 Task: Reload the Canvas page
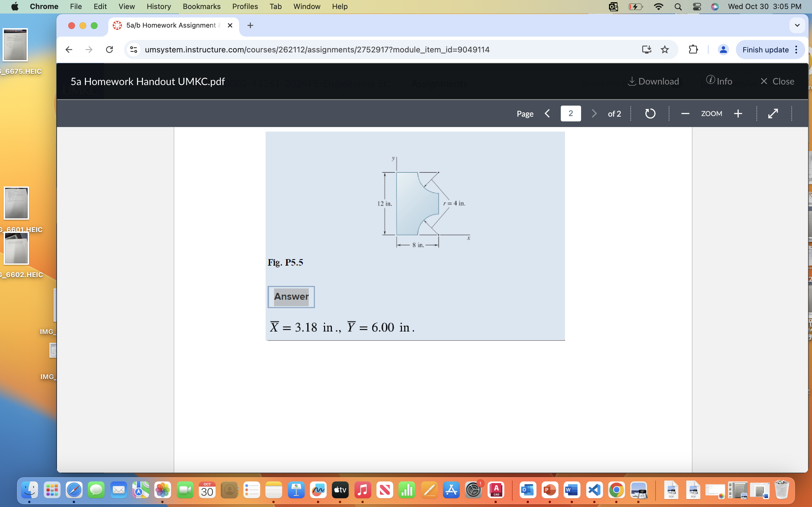coord(109,50)
